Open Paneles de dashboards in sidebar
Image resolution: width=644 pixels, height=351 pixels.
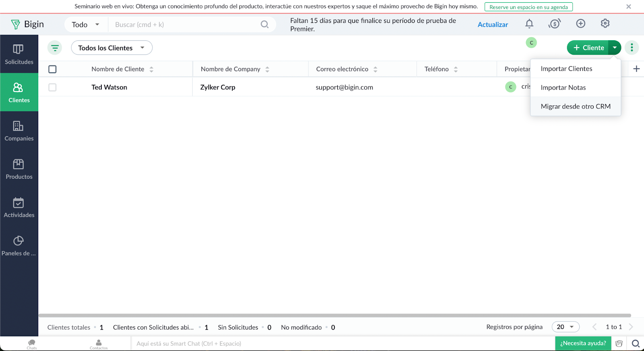(x=19, y=245)
